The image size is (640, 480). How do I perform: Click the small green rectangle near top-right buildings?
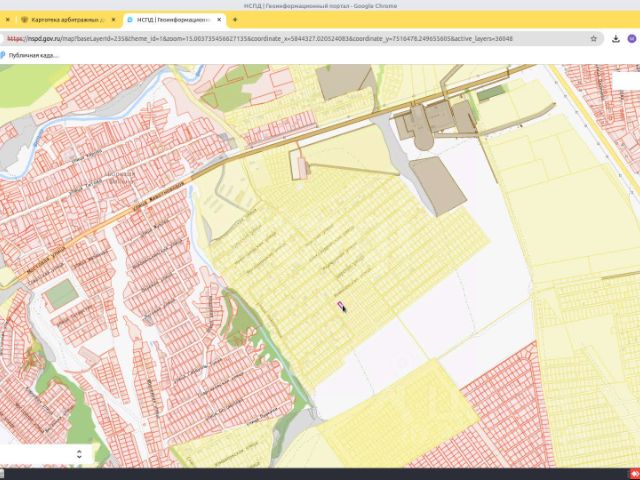coord(489,93)
